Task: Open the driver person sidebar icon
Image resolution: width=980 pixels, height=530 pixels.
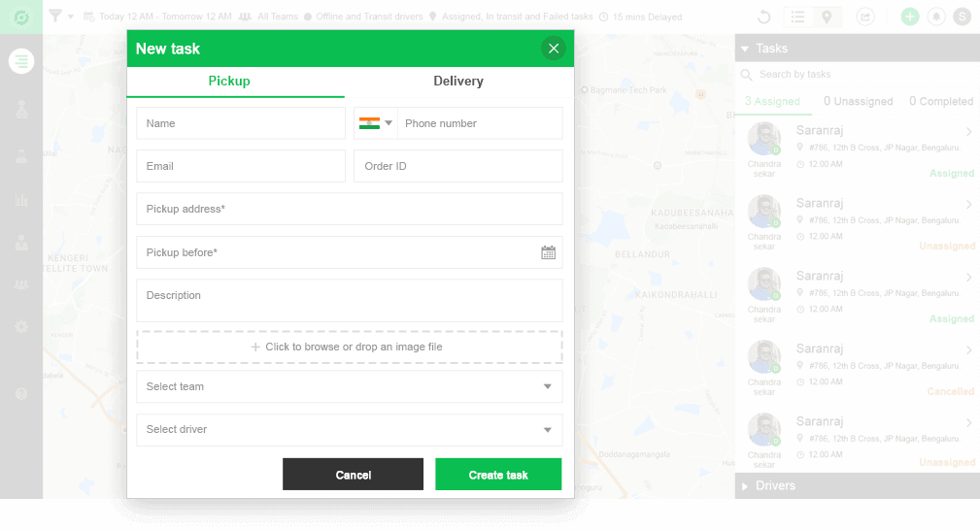Action: 21,156
